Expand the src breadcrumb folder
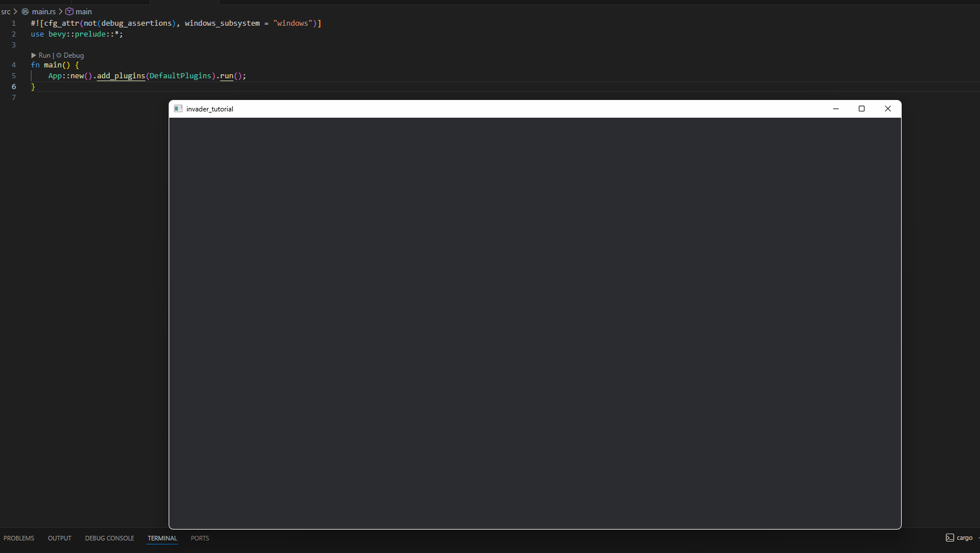980x553 pixels. tap(6, 11)
